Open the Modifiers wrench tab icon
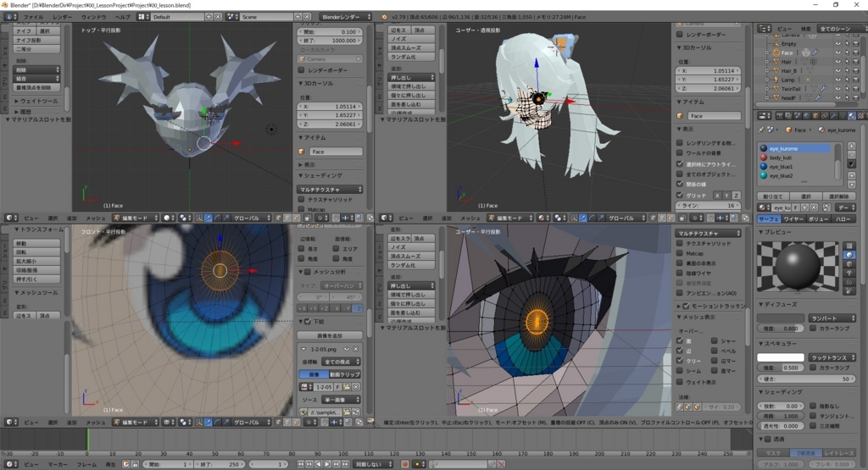The height and width of the screenshot is (470, 868). 834,116
